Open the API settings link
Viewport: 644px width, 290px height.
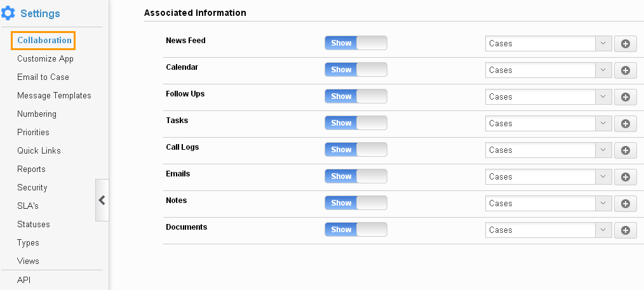23,280
